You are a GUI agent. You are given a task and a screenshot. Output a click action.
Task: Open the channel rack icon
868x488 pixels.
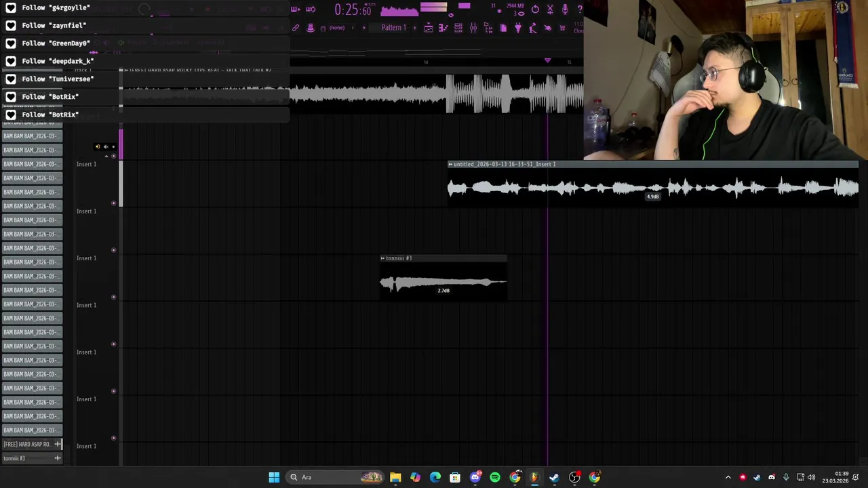(x=458, y=28)
